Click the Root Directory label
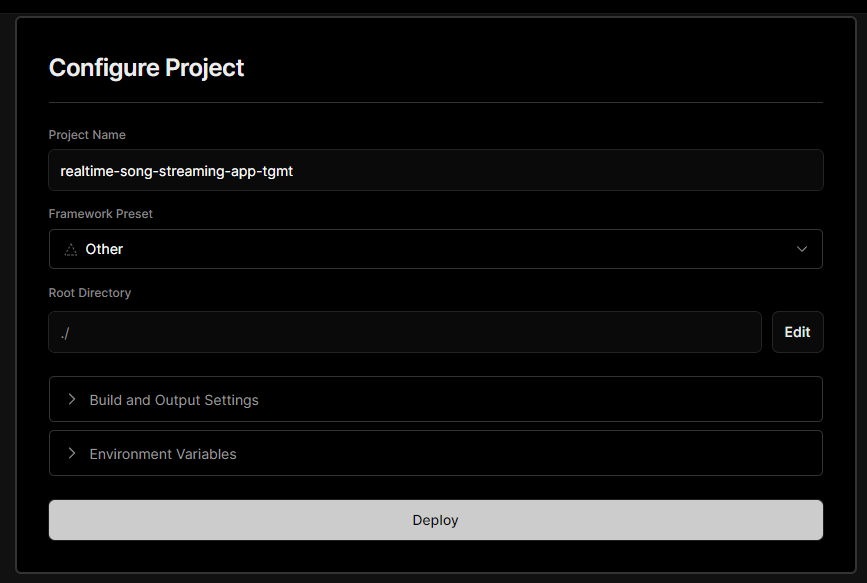 (x=90, y=293)
